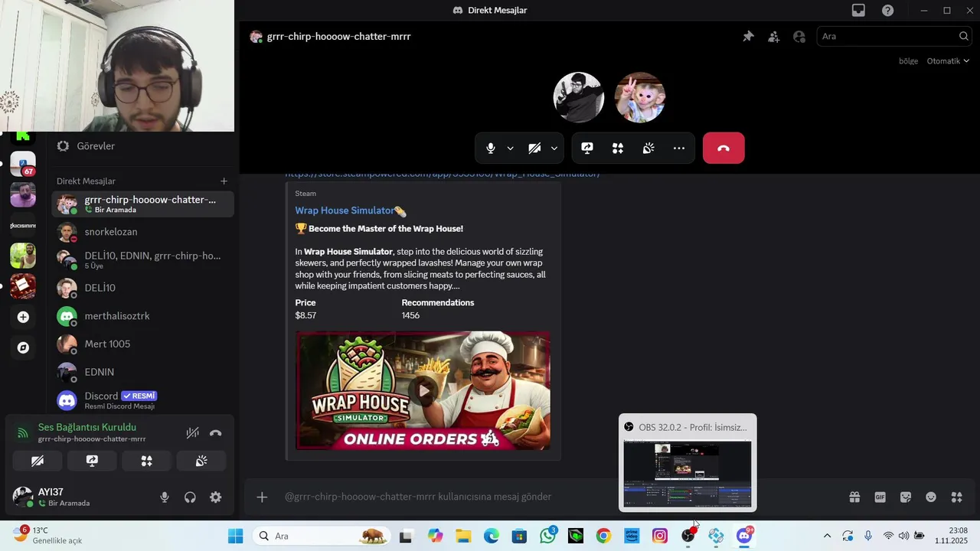
Task: Mute microphone in the user panel
Action: (164, 497)
